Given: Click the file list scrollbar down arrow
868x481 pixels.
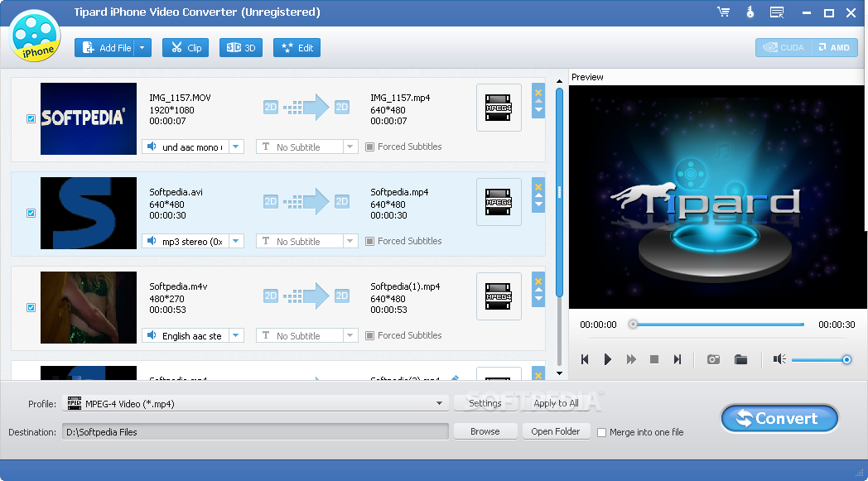Looking at the screenshot, I should 559,373.
